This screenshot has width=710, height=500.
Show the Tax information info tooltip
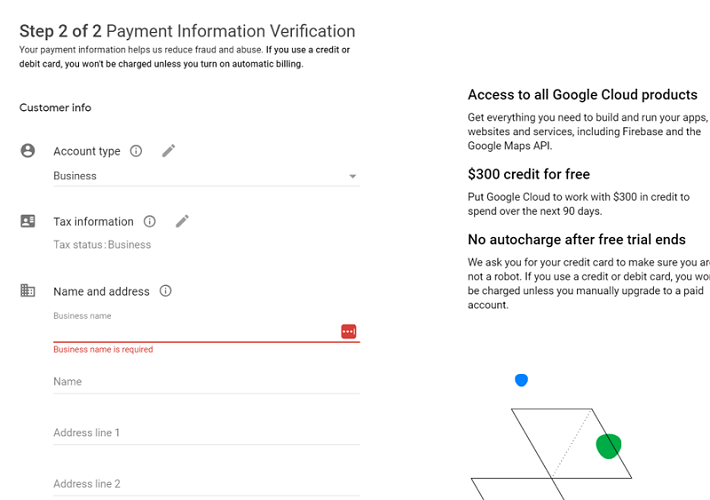click(150, 221)
